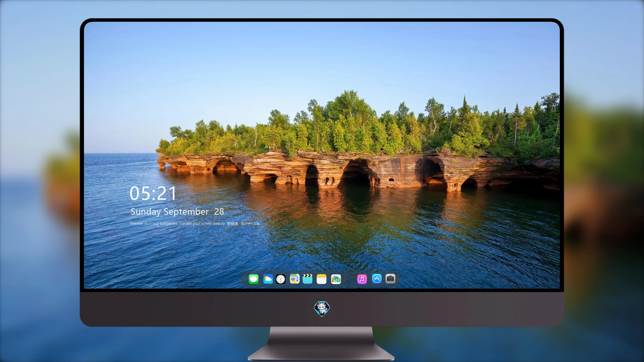
Task: Open the Maps app in the dock
Action: [294, 279]
